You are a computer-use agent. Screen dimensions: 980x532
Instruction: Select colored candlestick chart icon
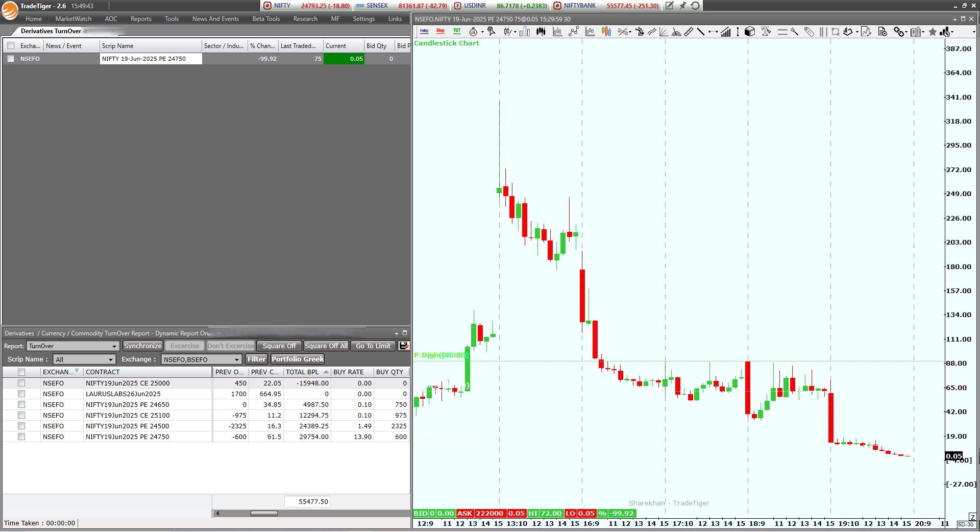(x=606, y=32)
